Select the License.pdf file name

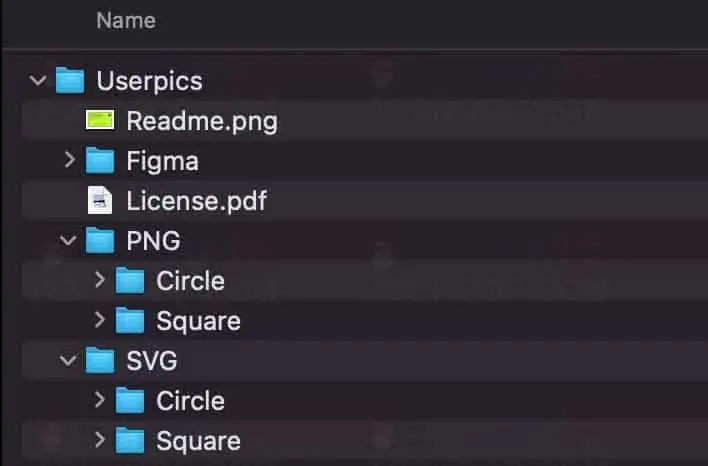(x=196, y=201)
